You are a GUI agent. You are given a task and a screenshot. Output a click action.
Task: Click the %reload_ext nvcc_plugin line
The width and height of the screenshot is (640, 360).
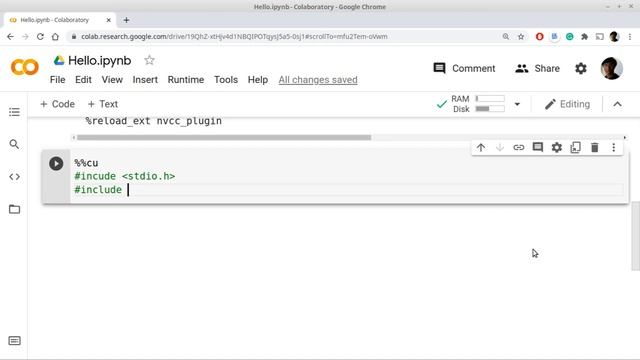pos(154,121)
